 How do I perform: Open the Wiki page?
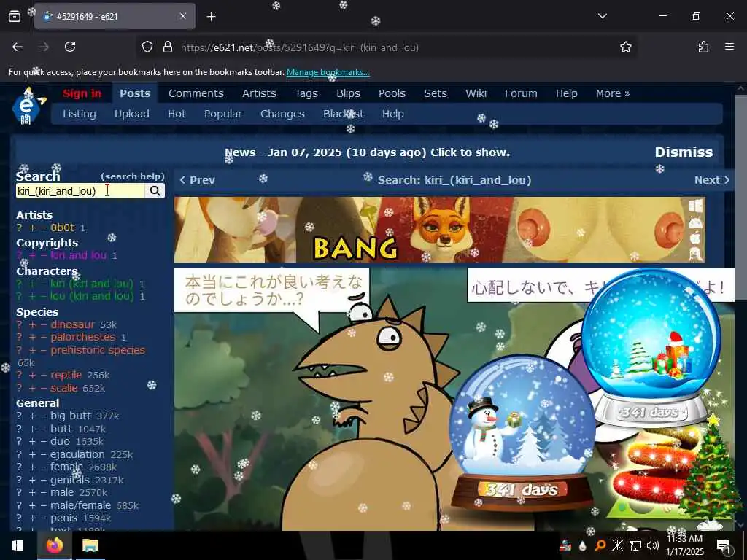(x=476, y=93)
